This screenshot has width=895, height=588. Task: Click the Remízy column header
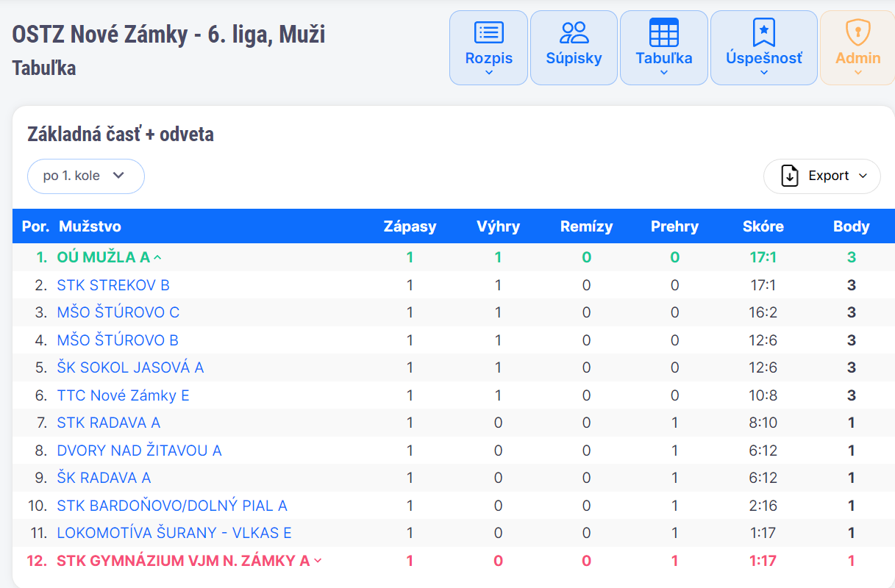click(x=586, y=226)
